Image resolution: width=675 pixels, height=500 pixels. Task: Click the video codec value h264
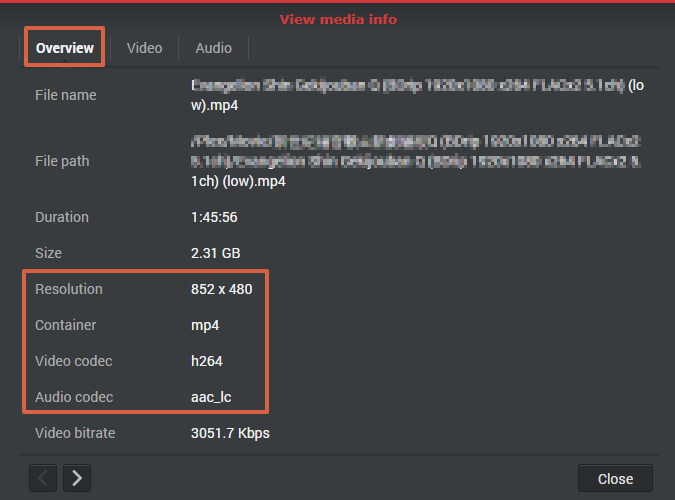coord(207,361)
